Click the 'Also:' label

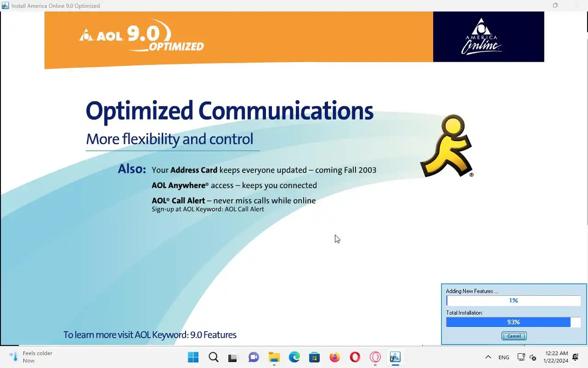pyautogui.click(x=132, y=169)
